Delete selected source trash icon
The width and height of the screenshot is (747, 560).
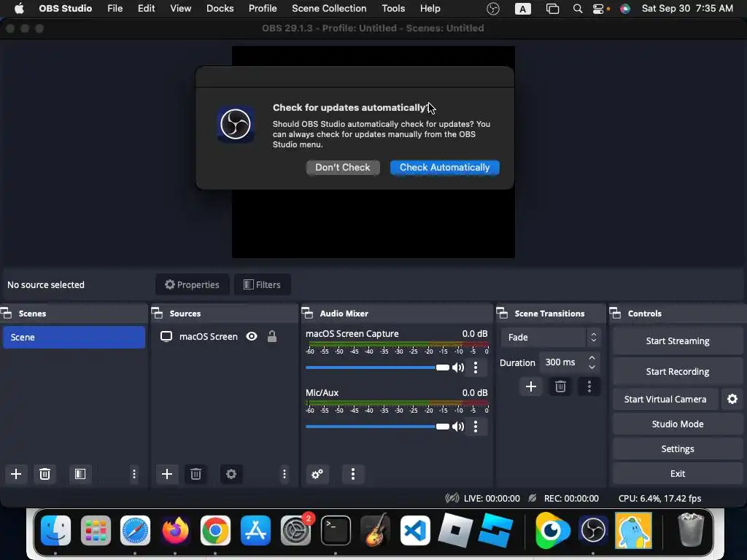click(x=196, y=474)
